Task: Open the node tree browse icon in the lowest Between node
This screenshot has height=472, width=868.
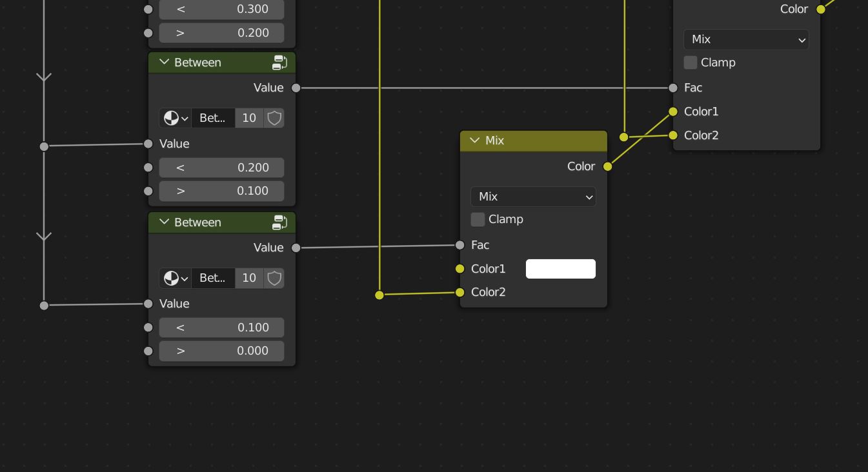Action: 175,279
